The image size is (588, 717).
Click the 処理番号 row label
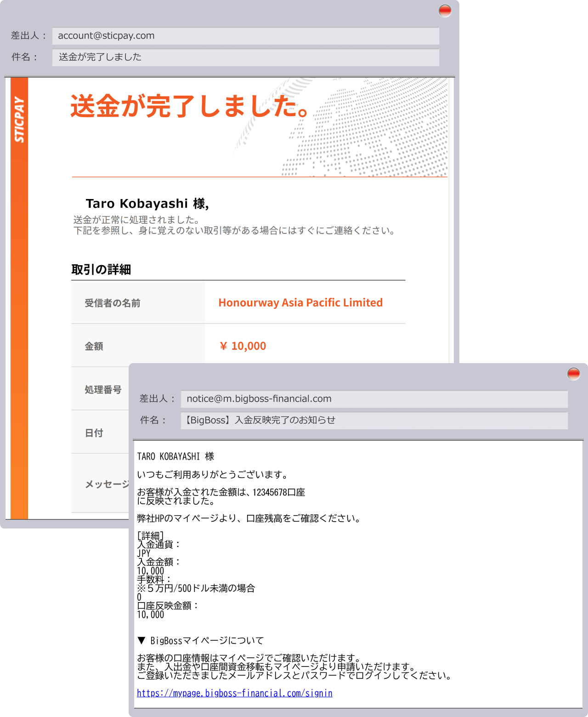(x=103, y=390)
